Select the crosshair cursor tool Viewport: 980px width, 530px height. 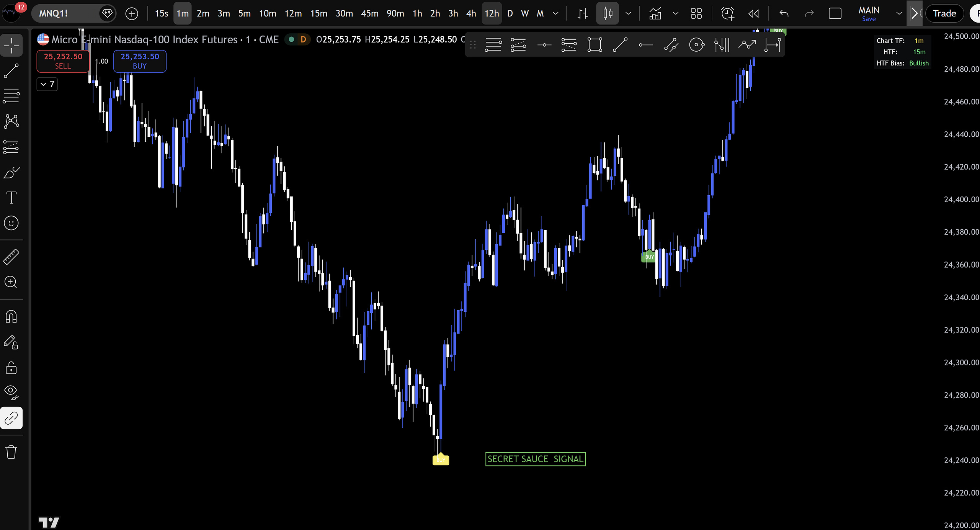[x=11, y=46]
